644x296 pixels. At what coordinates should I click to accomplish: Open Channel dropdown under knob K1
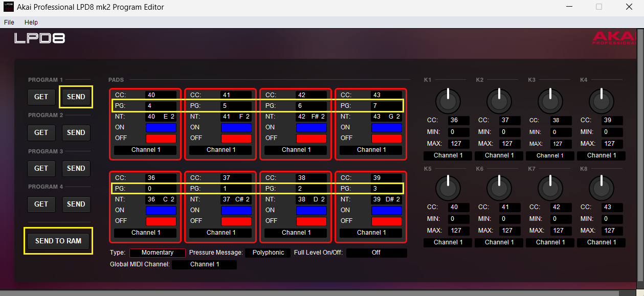[x=448, y=155]
